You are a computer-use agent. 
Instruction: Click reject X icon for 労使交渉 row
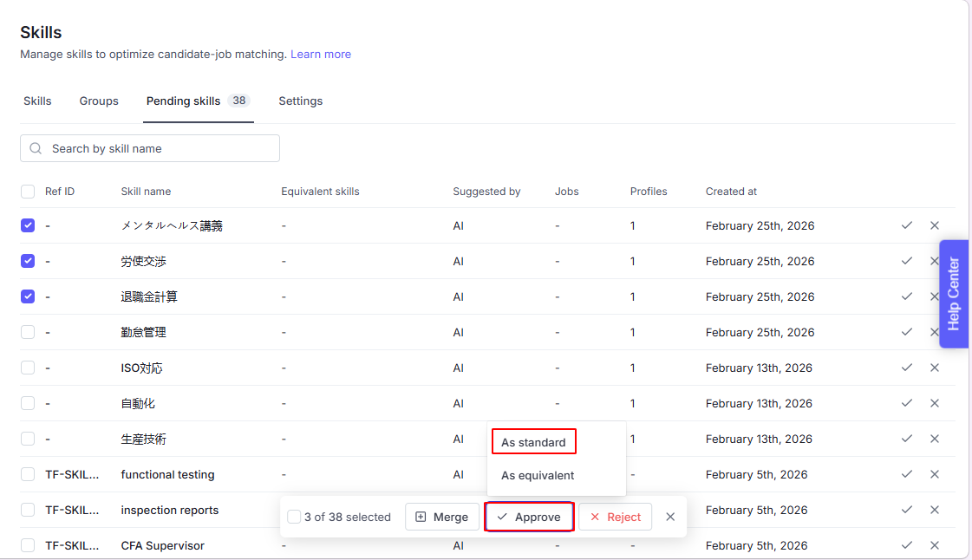point(935,261)
